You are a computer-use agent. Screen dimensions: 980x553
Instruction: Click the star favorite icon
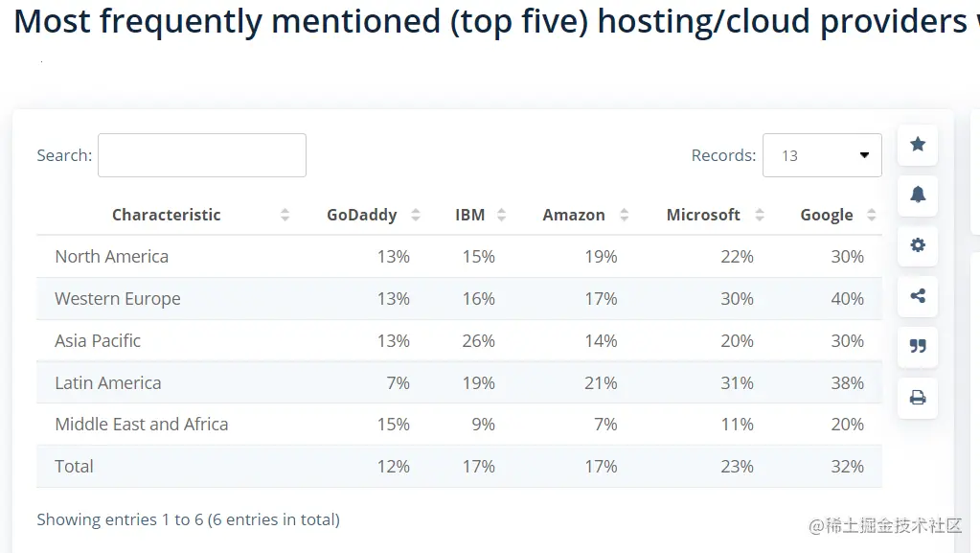[x=918, y=145]
